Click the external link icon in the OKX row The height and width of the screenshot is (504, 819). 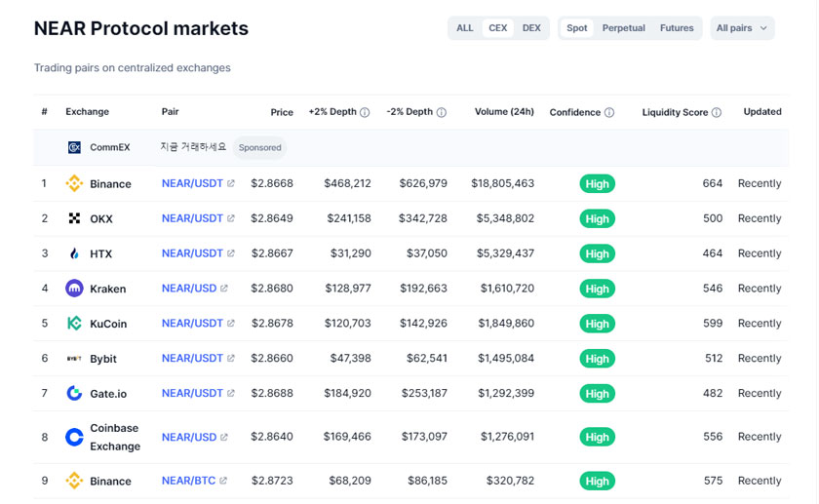point(231,218)
